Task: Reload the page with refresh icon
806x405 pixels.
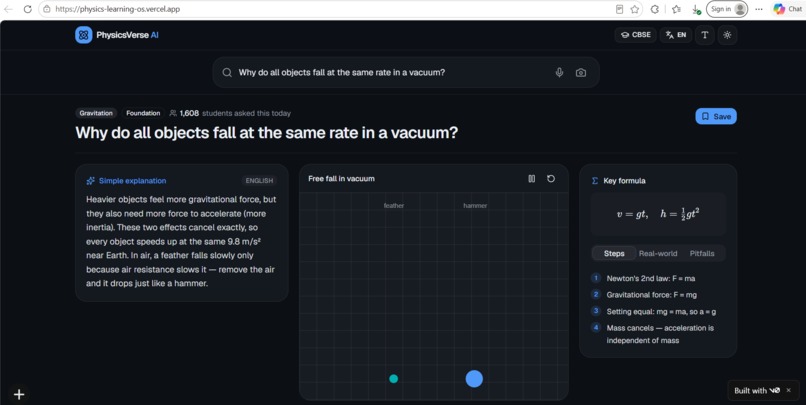Action: click(x=28, y=9)
